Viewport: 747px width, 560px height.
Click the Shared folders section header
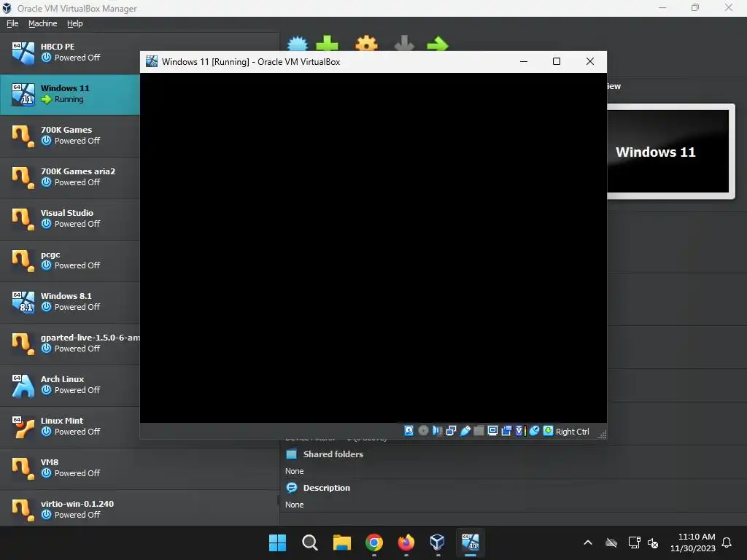coord(333,454)
